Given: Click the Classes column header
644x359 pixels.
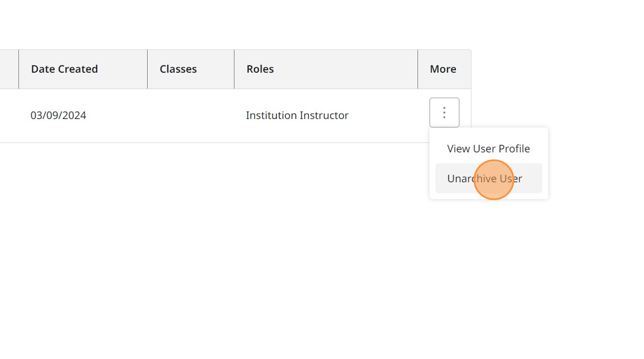Looking at the screenshot, I should pyautogui.click(x=178, y=69).
